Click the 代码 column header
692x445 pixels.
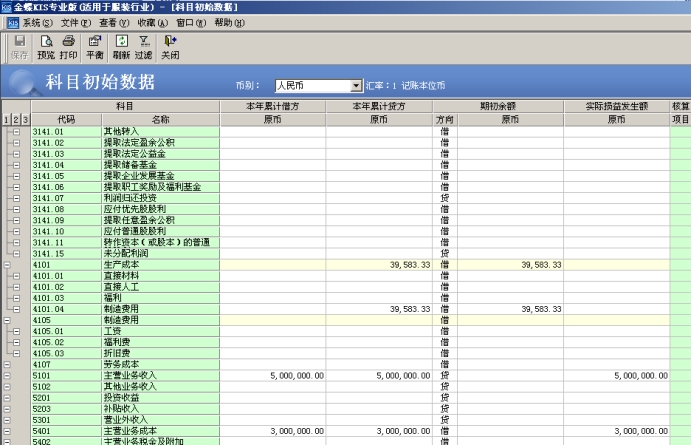pos(66,120)
